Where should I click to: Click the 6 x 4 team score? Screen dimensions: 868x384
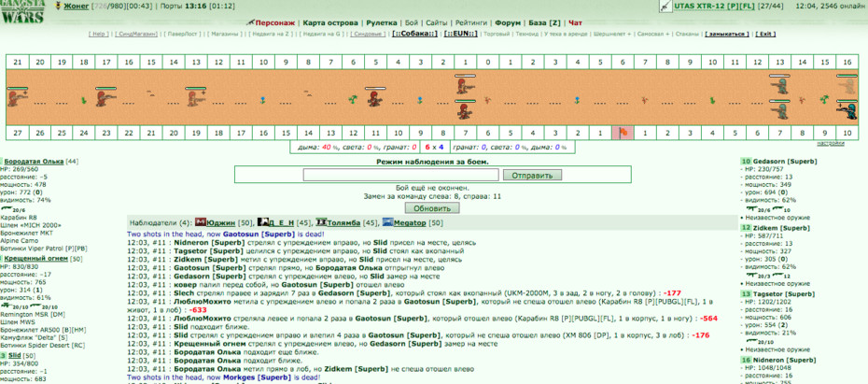435,147
